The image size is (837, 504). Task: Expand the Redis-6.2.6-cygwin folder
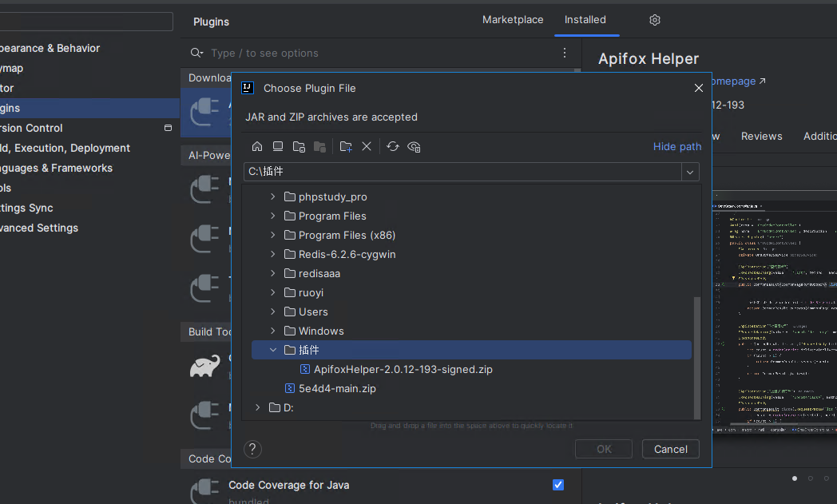point(273,254)
